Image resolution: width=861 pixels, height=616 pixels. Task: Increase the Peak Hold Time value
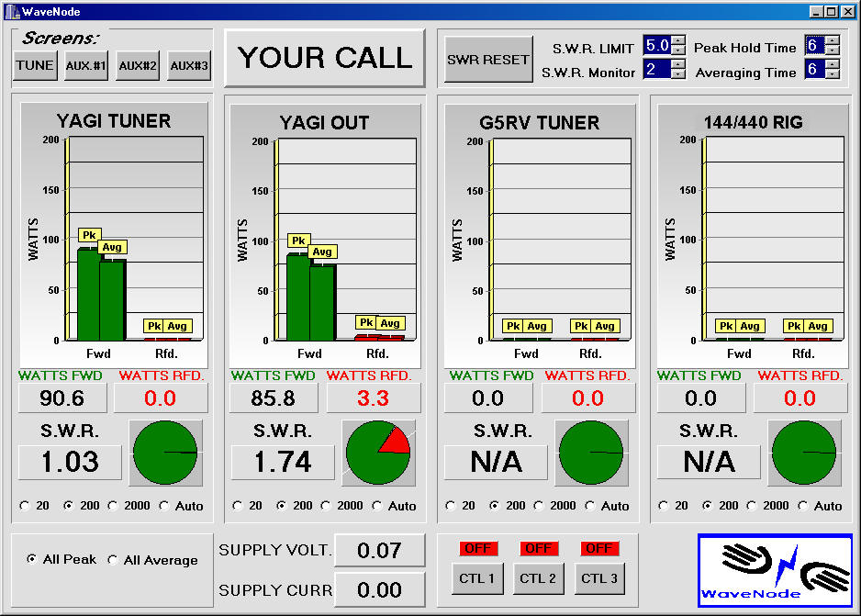pyautogui.click(x=832, y=40)
